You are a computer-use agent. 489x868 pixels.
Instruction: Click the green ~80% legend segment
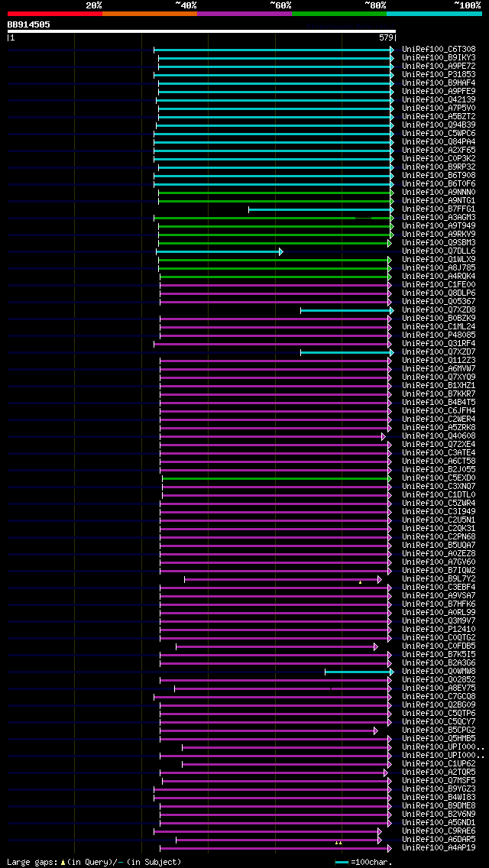(339, 13)
